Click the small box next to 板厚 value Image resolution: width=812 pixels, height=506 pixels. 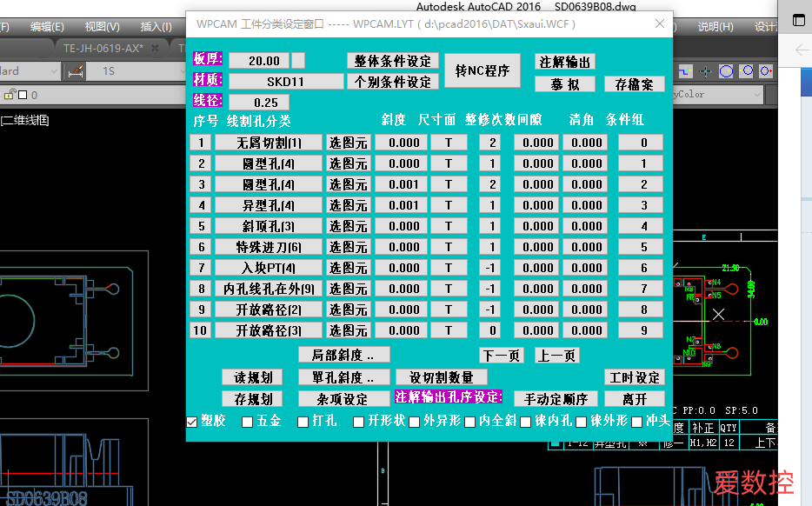tap(298, 61)
